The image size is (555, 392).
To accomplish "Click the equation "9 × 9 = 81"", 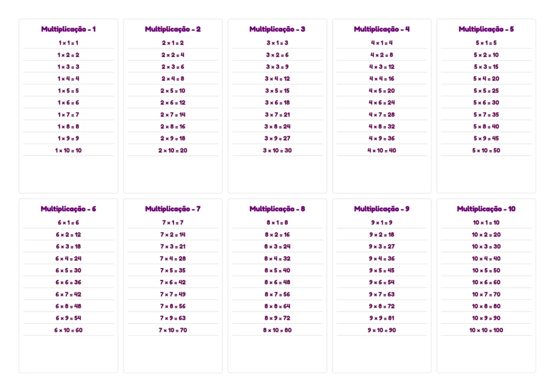I will click(x=382, y=318).
